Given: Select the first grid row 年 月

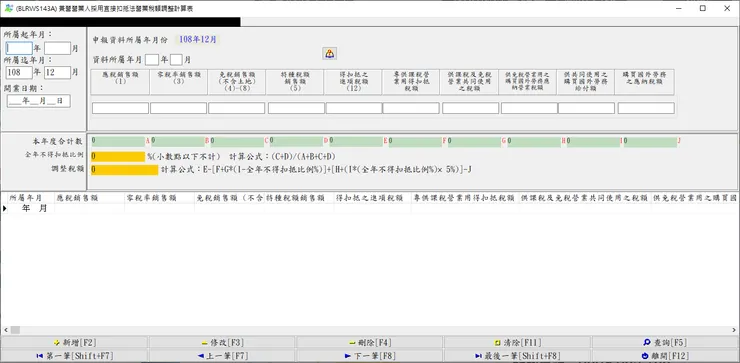Looking at the screenshot, I should 370,209.
